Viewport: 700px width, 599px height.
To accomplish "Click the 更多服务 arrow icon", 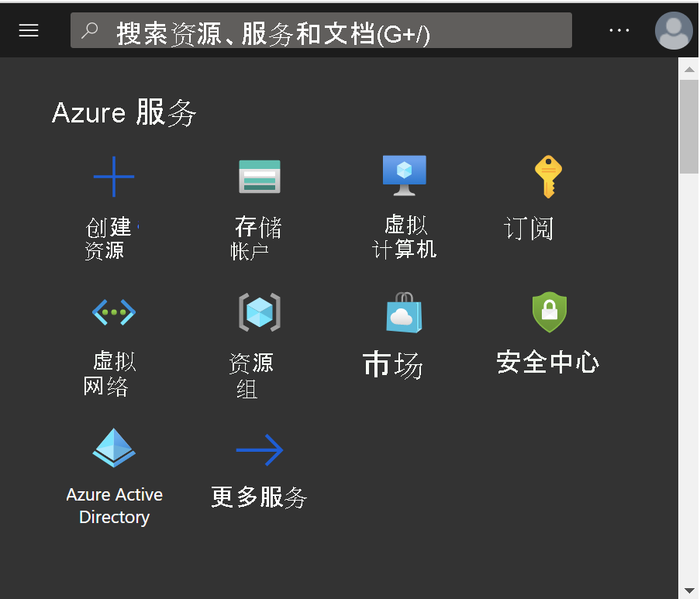I will [x=260, y=449].
